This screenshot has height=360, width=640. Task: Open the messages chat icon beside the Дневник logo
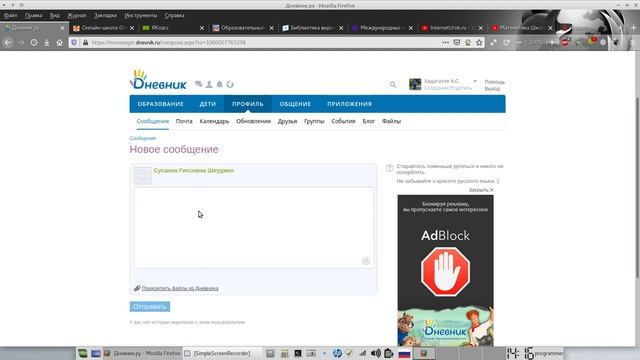tap(199, 84)
